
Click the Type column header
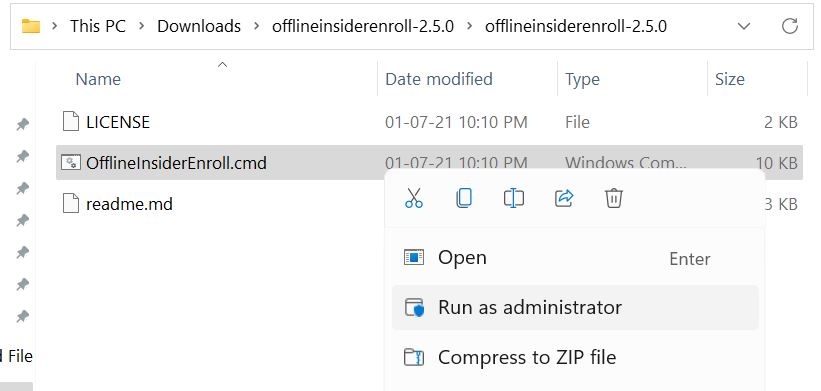click(582, 80)
